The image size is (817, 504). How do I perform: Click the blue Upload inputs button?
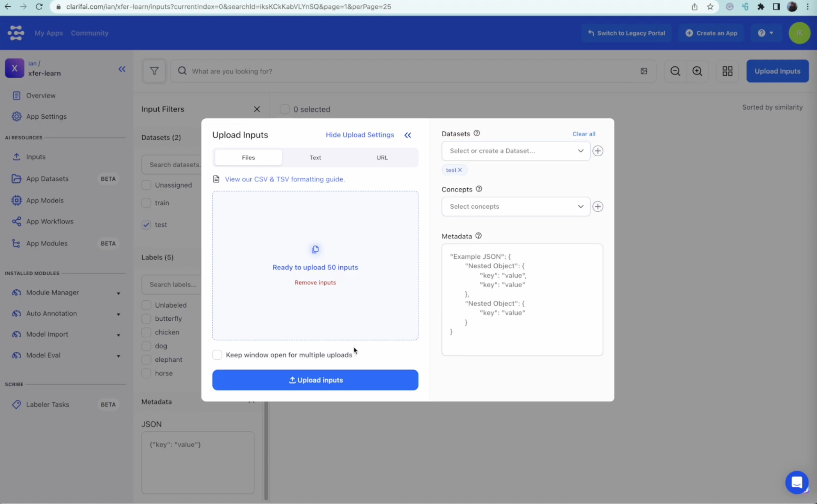(x=315, y=380)
